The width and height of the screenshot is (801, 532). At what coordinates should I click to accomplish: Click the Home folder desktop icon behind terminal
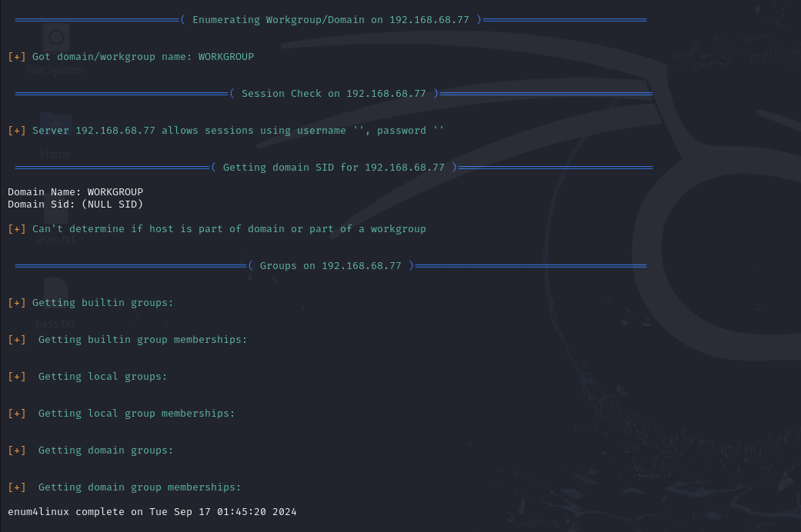point(55,137)
